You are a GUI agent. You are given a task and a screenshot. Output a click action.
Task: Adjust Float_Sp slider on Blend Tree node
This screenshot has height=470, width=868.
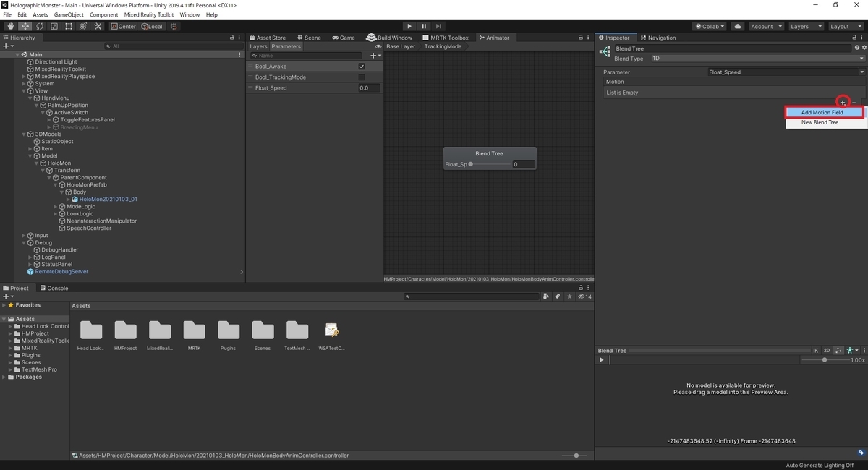489,164
